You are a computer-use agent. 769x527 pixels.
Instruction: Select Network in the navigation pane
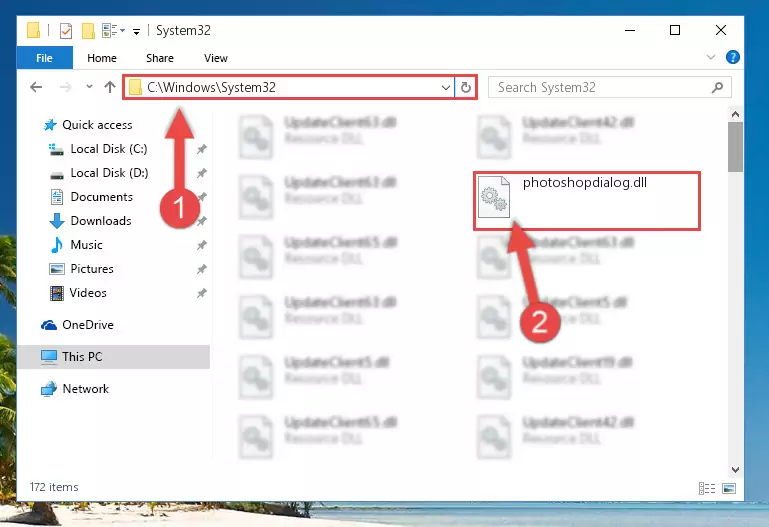85,389
